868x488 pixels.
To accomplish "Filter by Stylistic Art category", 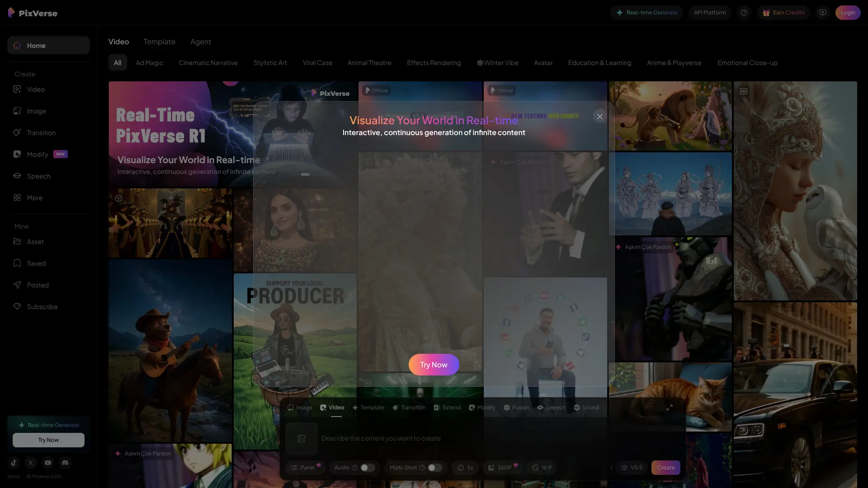I will [270, 63].
